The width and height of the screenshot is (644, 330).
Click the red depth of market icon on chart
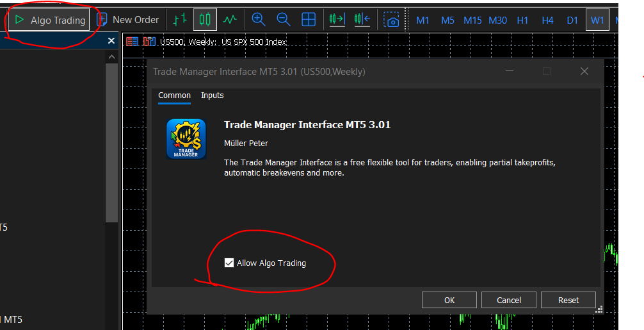(133, 42)
